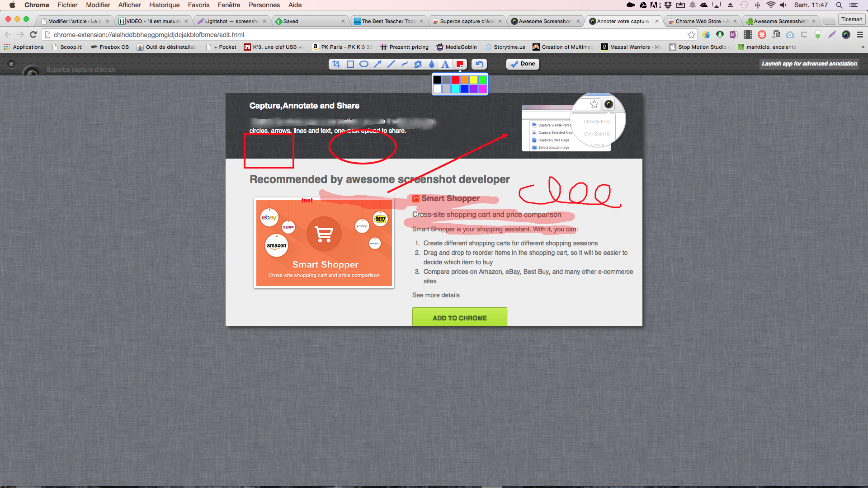Click the OneNote clipper extension icon
The image size is (868, 488).
[x=734, y=35]
